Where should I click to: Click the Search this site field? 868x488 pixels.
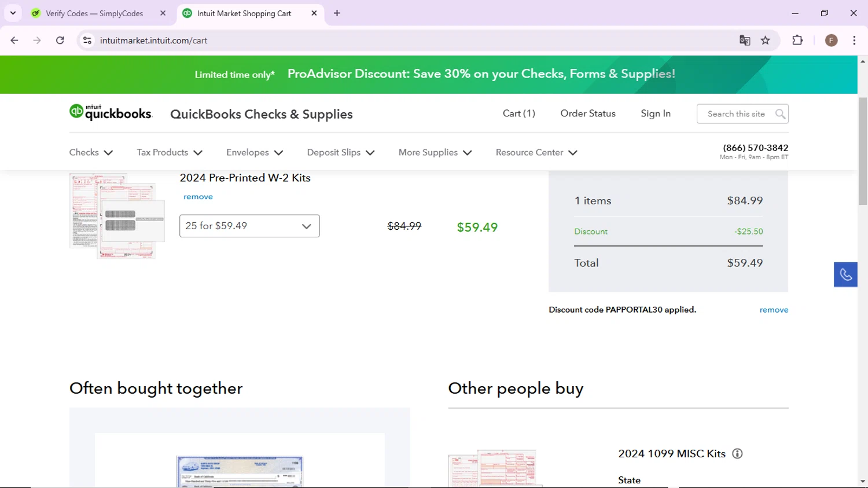[x=735, y=114]
